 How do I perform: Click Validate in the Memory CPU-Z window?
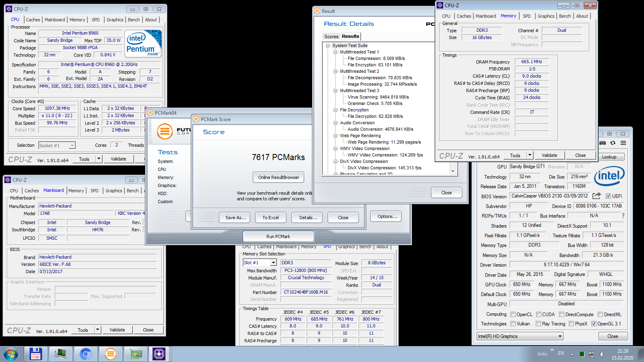549,155
